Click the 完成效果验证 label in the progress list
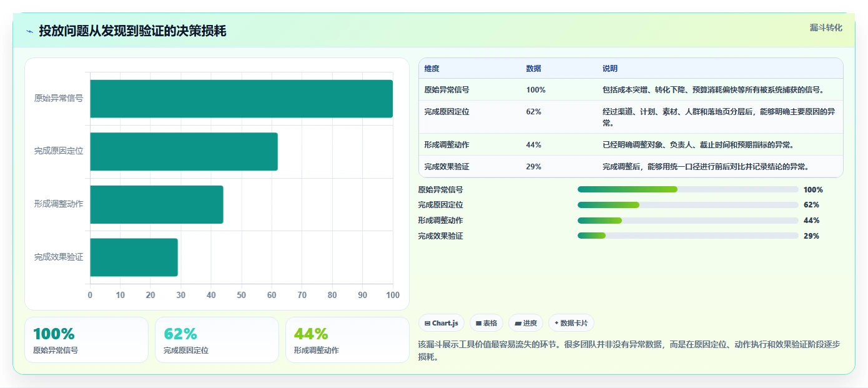 [441, 236]
